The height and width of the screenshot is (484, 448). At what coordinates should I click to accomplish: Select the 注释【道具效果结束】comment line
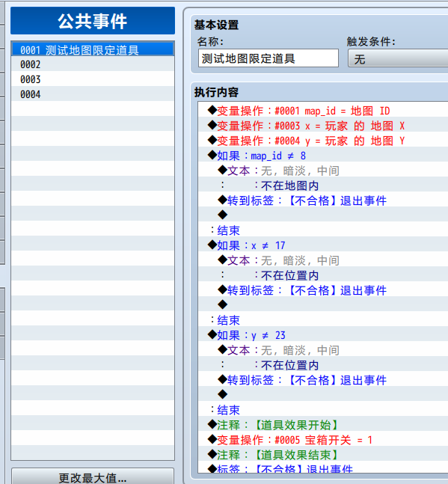(323, 455)
